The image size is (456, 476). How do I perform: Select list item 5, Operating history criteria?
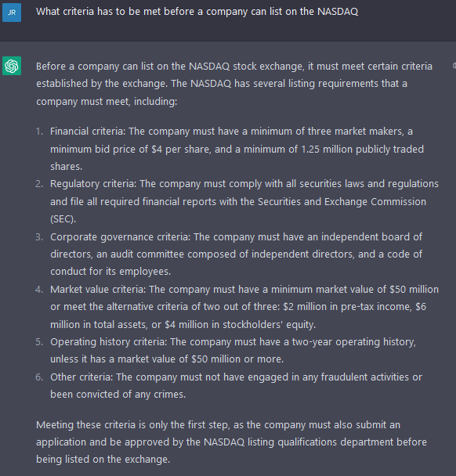click(x=226, y=350)
